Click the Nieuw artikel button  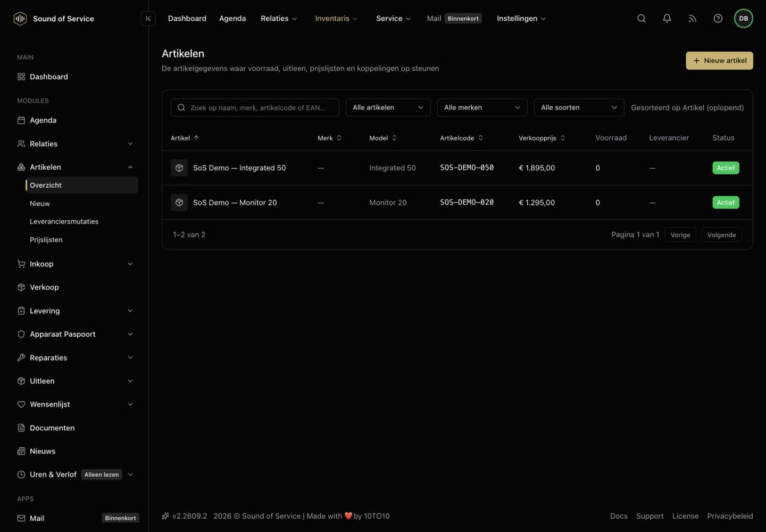coord(719,61)
